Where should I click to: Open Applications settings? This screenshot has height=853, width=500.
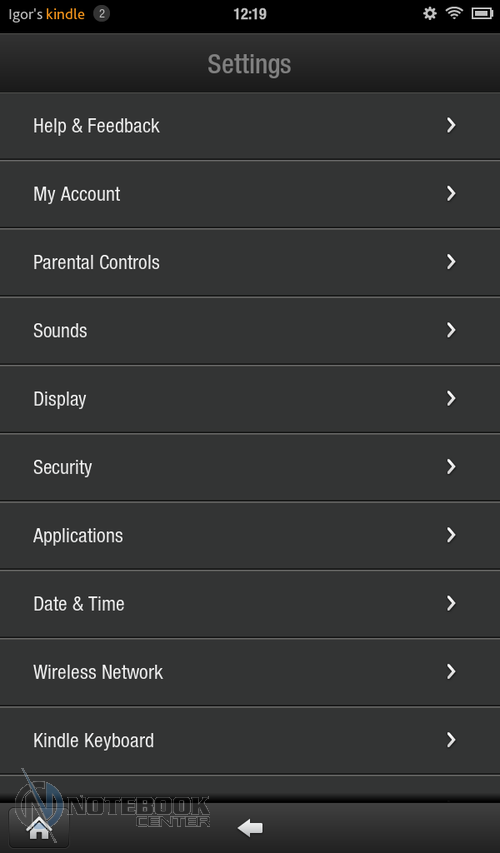click(x=250, y=535)
